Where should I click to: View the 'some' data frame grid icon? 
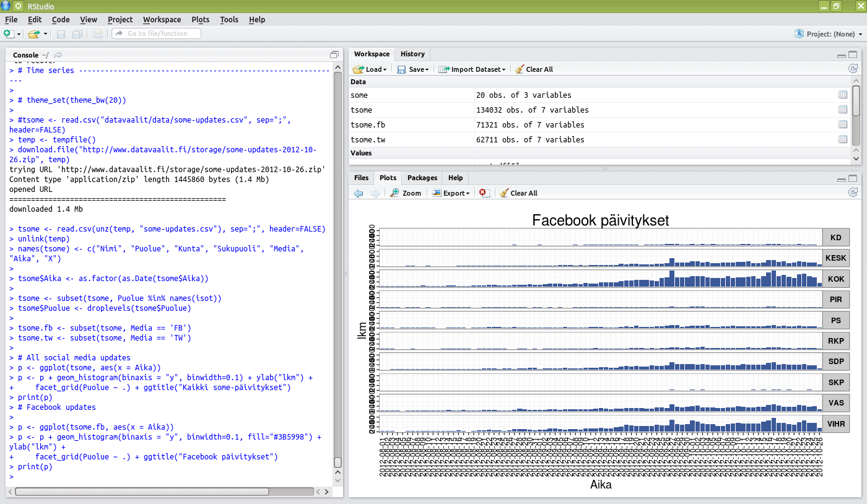(842, 95)
